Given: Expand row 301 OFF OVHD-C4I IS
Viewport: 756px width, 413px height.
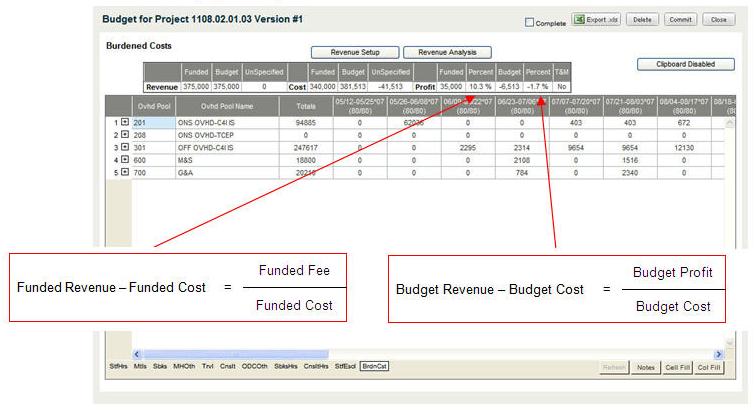Looking at the screenshot, I should pos(124,148).
